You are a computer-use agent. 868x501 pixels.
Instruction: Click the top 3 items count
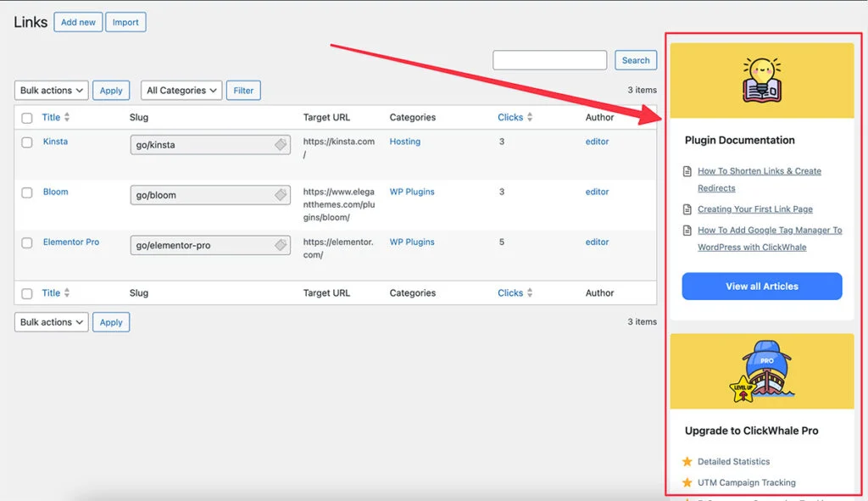pos(643,90)
